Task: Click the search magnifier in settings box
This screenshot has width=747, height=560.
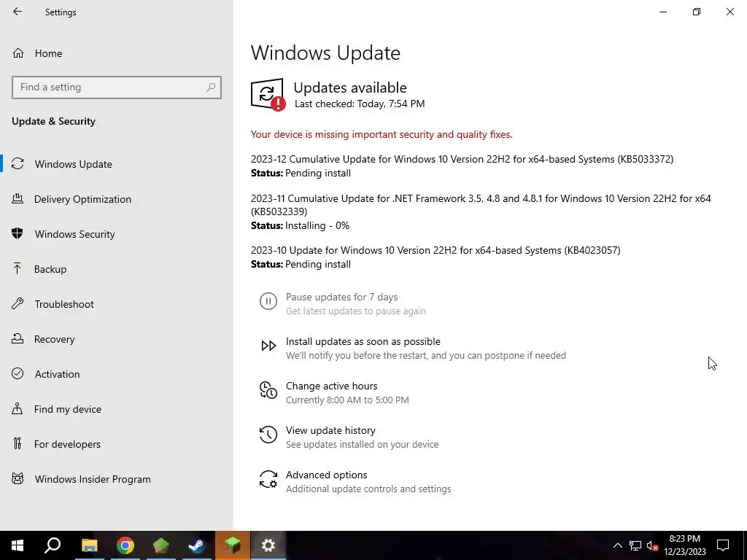Action: point(211,87)
